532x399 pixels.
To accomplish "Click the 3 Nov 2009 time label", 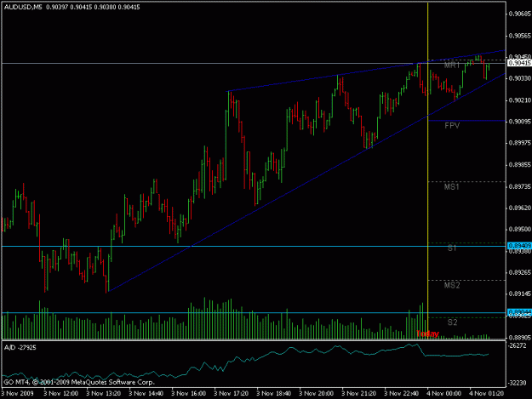I will pyautogui.click(x=18, y=394).
